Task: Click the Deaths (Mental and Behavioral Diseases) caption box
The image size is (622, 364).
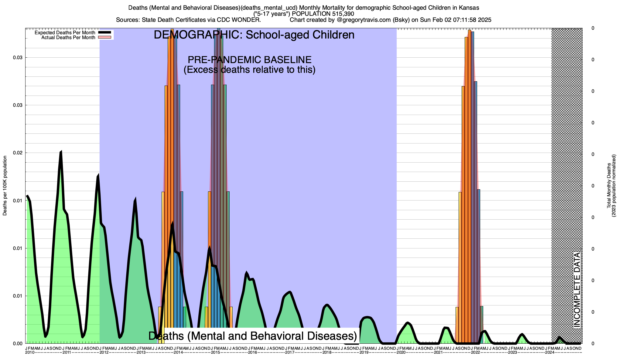Action: click(252, 336)
